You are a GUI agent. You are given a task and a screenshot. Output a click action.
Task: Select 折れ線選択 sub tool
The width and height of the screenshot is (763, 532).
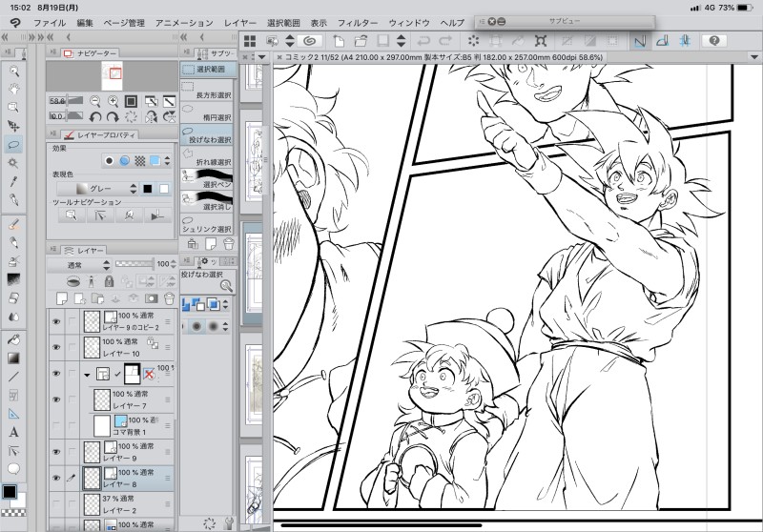pos(207,157)
